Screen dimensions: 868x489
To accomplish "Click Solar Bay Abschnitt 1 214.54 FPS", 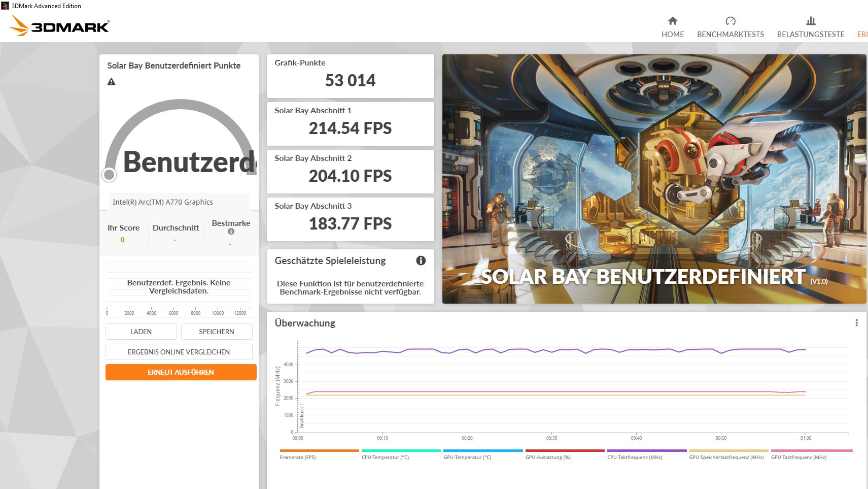I will point(351,123).
